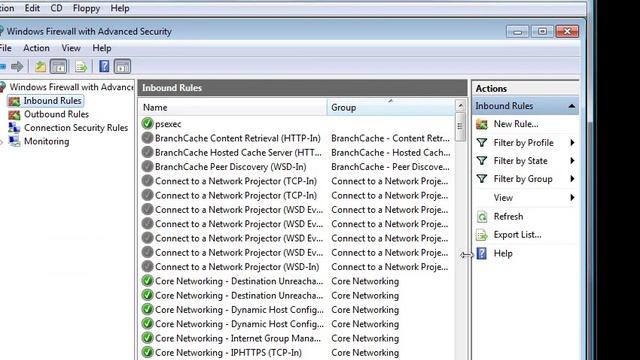Image resolution: width=640 pixels, height=360 pixels.
Task: Expand the Filter by State submenu arrow
Action: tap(572, 161)
